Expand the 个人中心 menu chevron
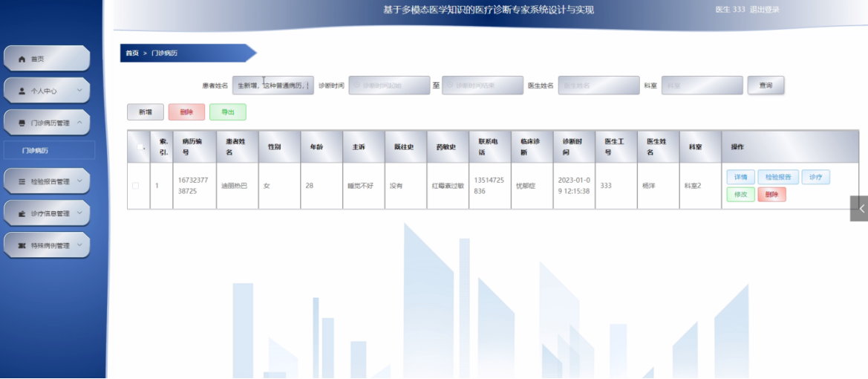This screenshot has height=379, width=868. pyautogui.click(x=79, y=91)
